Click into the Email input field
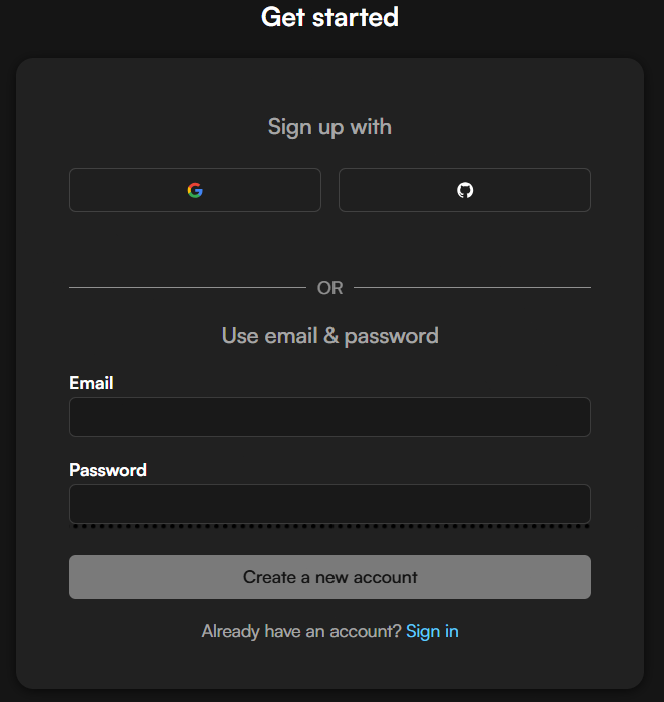This screenshot has height=702, width=664. [330, 417]
